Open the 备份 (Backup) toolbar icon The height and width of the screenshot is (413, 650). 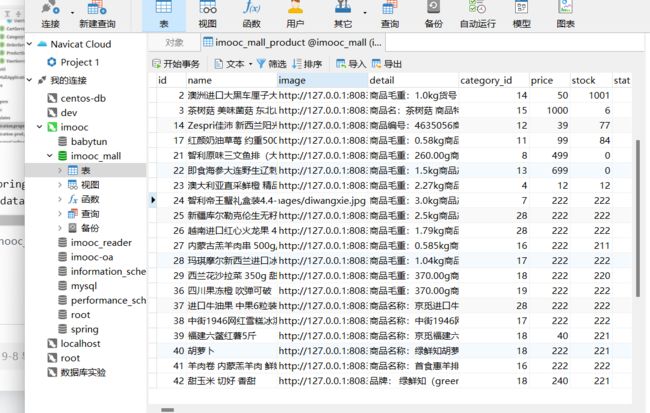tap(434, 15)
